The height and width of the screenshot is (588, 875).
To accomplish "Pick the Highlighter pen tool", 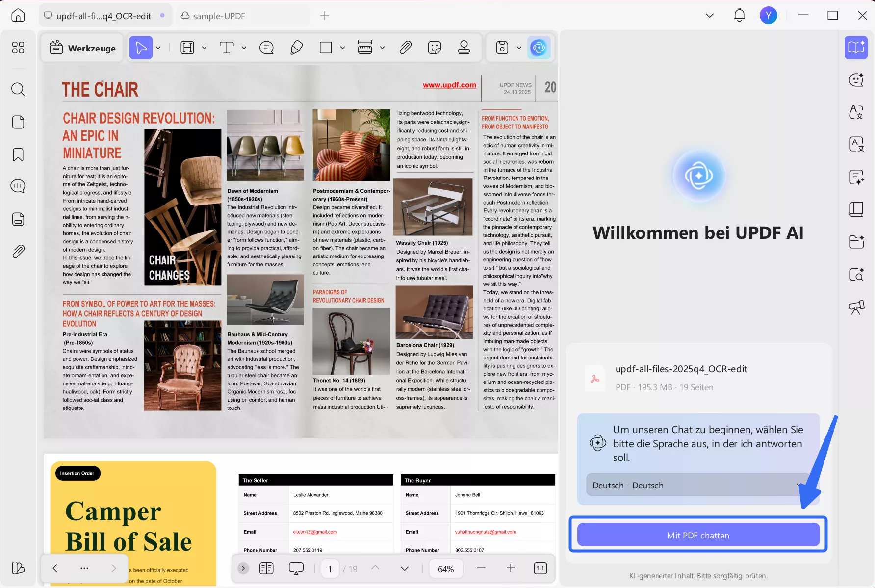I will pyautogui.click(x=296, y=47).
